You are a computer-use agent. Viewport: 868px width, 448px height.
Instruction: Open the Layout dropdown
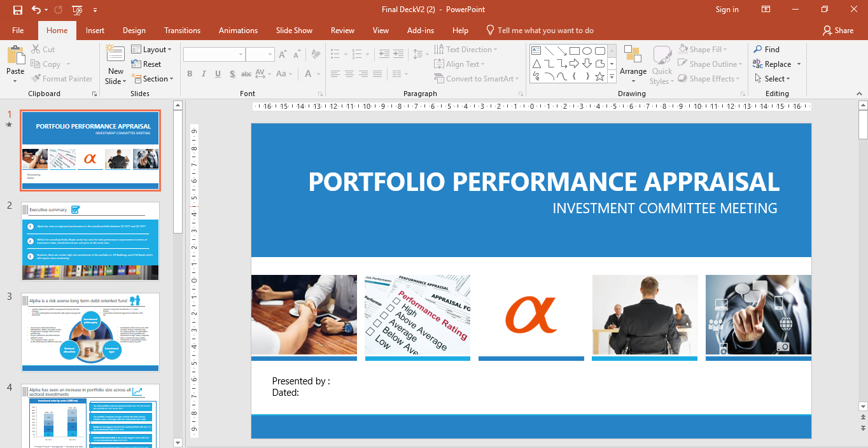pos(151,50)
